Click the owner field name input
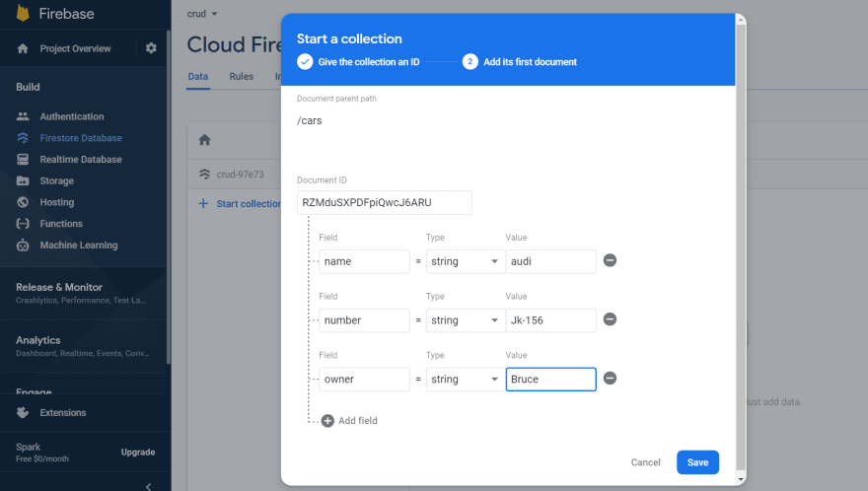 point(364,380)
